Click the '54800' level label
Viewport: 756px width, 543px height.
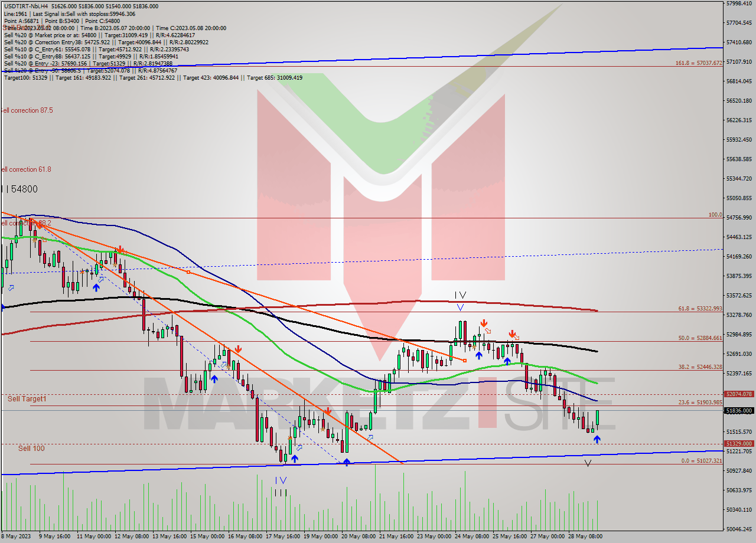coord(25,189)
